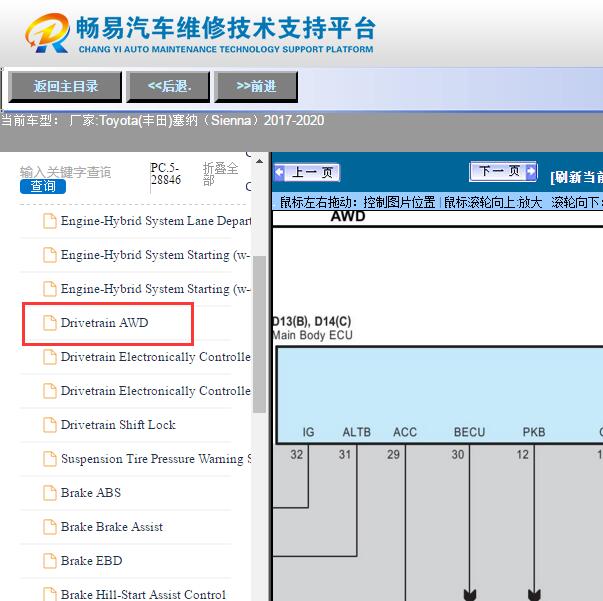Click the 返回主目录 button
603x601 pixels.
pos(65,87)
